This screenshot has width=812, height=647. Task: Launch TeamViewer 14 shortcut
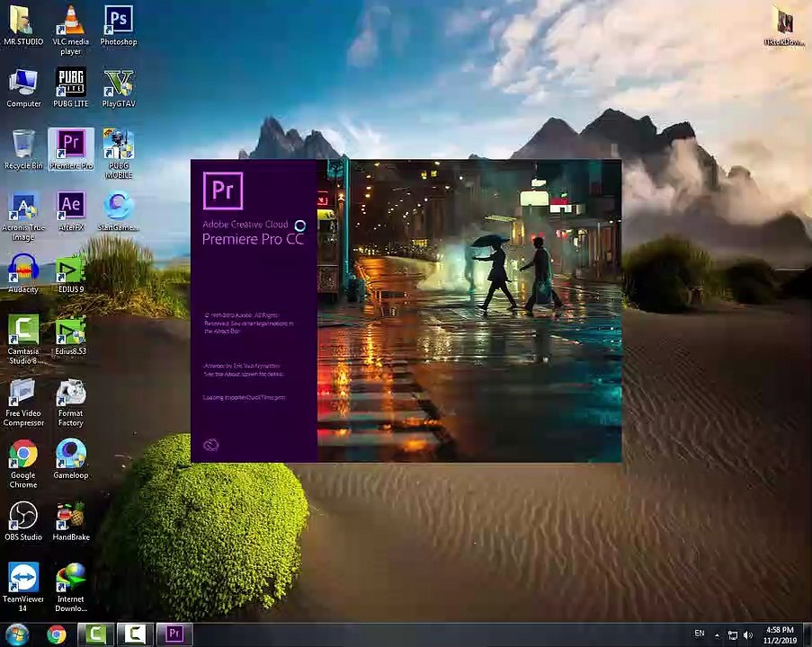[23, 588]
